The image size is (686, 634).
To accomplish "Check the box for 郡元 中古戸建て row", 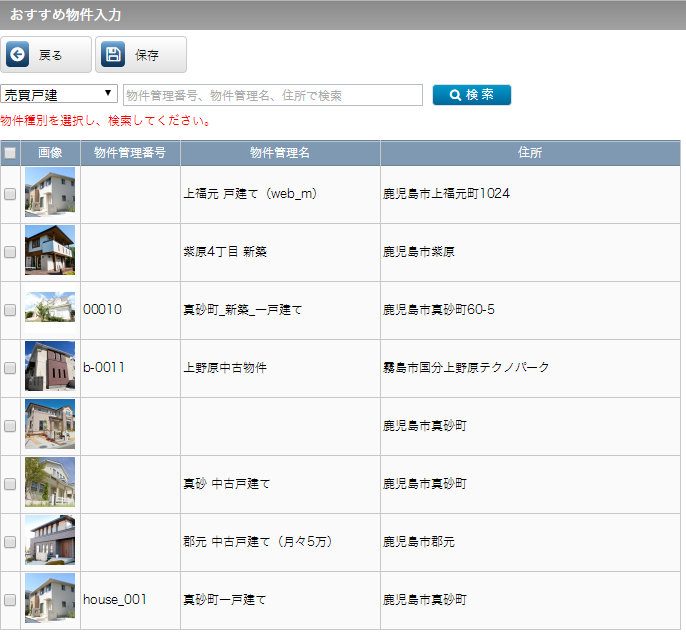I will [10, 542].
